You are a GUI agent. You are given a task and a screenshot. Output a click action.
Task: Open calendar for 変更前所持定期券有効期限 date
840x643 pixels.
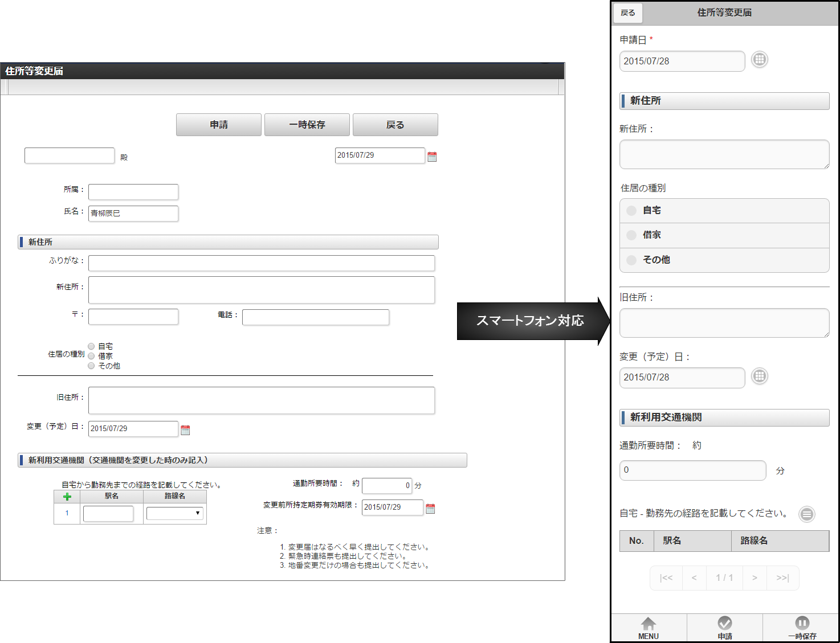(x=430, y=509)
